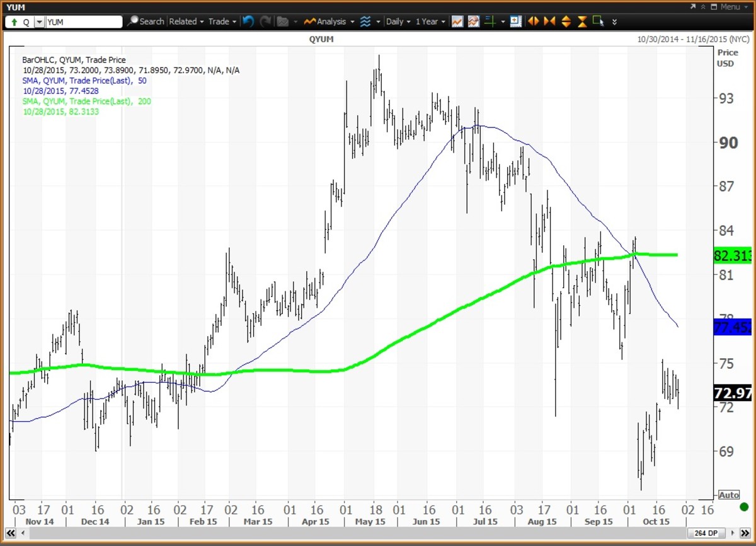Screen dimensions: 756x546
Task: Click the green crosshair cursor icon
Action: [490, 21]
